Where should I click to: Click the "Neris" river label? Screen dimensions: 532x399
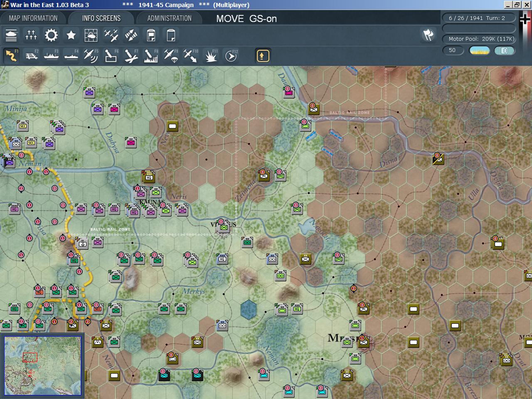pyautogui.click(x=179, y=197)
